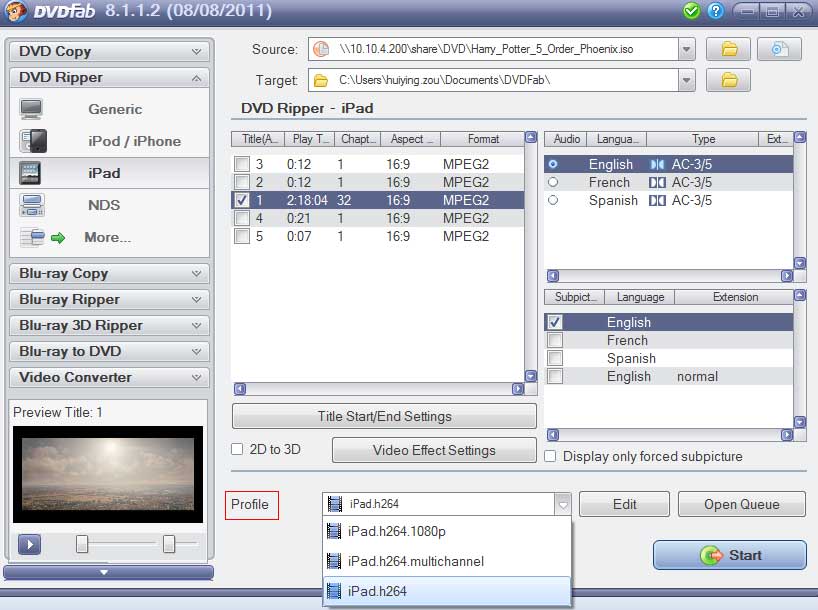This screenshot has height=610, width=818.
Task: Select the Spanish audio radio button
Action: [x=553, y=200]
